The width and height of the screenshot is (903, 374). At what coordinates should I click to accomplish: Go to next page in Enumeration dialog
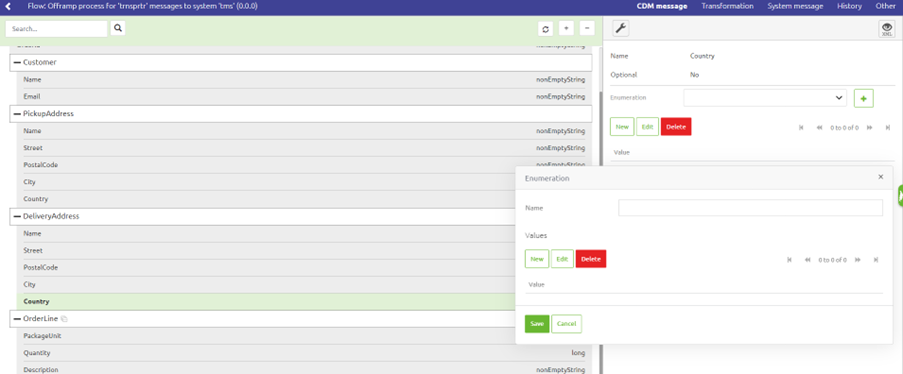click(x=858, y=260)
